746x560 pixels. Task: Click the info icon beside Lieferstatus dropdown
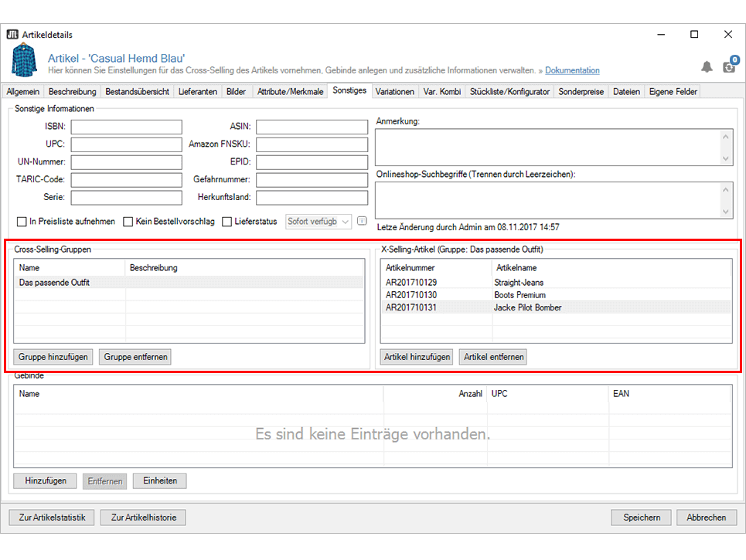361,221
